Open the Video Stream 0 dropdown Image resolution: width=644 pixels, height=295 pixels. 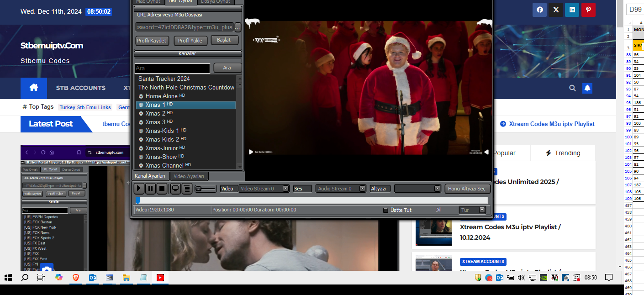264,189
